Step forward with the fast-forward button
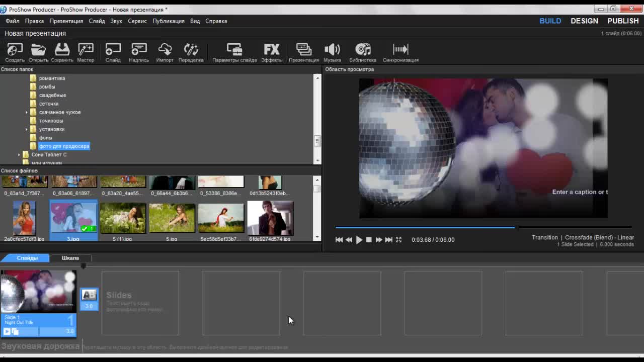Viewport: 644px width, 362px height. click(379, 240)
